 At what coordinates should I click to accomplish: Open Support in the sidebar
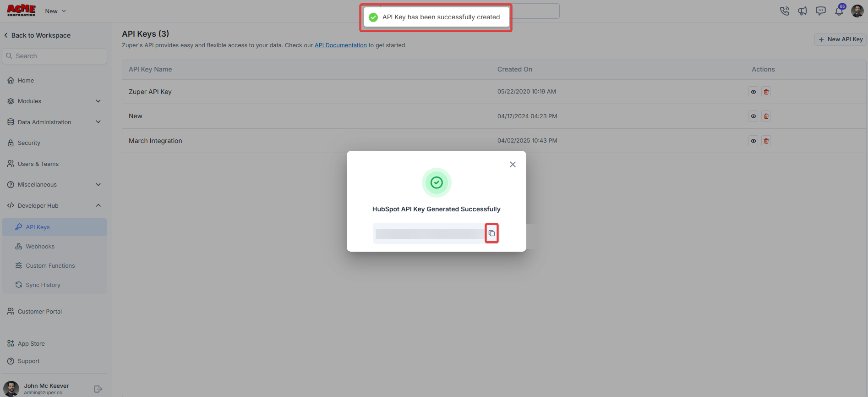[x=23, y=361]
